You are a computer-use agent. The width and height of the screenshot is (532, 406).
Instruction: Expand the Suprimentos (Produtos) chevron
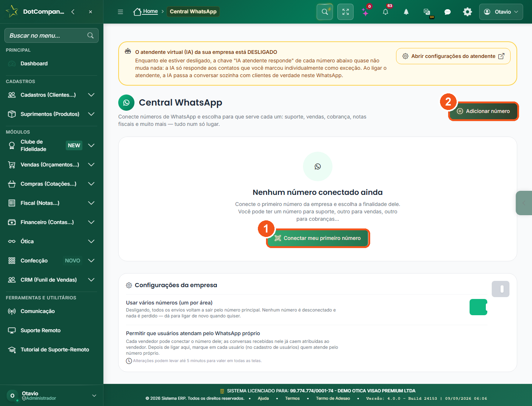[91, 114]
